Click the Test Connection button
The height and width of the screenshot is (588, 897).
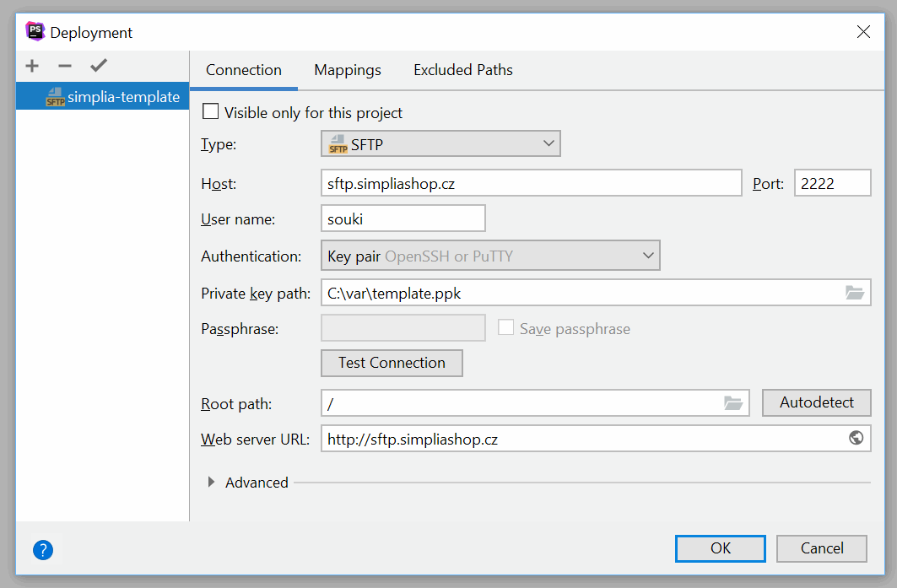[392, 363]
